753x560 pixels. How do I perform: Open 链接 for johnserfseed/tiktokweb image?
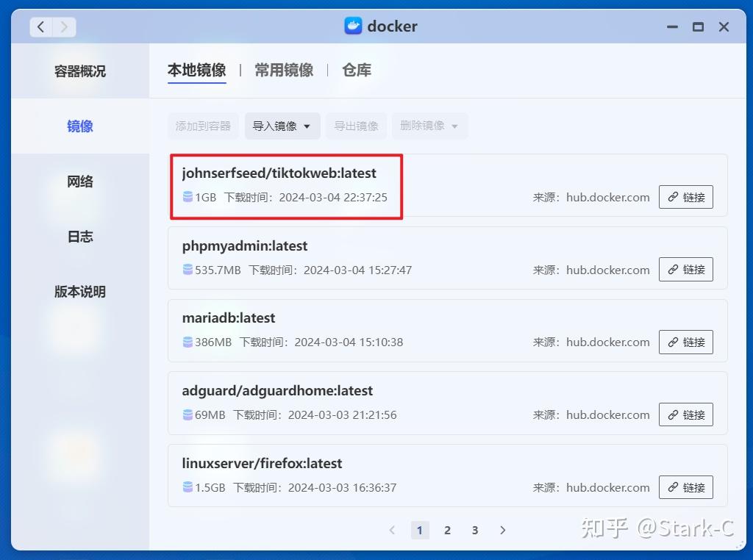(686, 197)
